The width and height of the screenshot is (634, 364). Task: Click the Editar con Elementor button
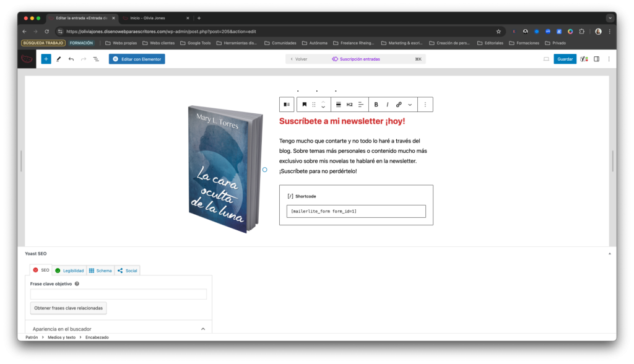coord(137,59)
